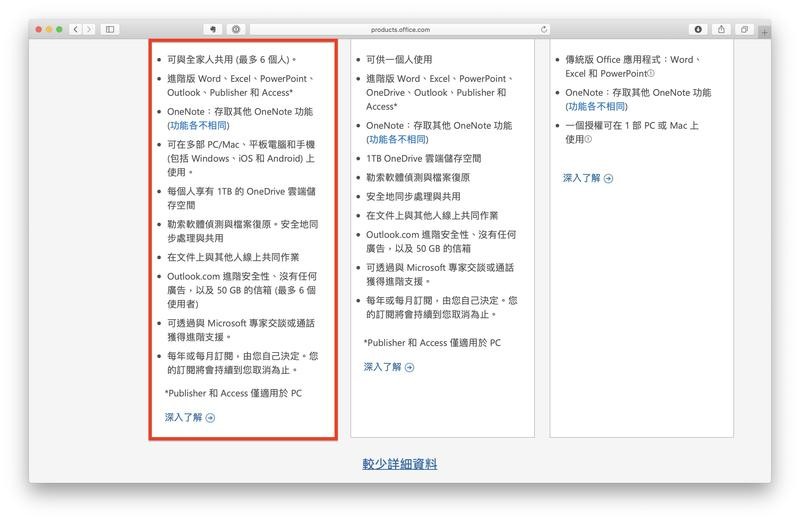The image size is (800, 521).
Task: Open 功能各不相同 link in the right column
Action: 596,107
